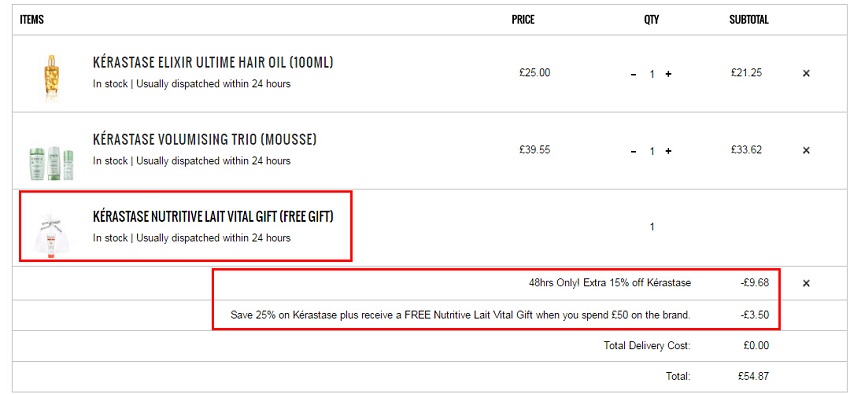
Task: Open Kérastase Elixir Ultime Hair Oil product link
Action: (213, 63)
